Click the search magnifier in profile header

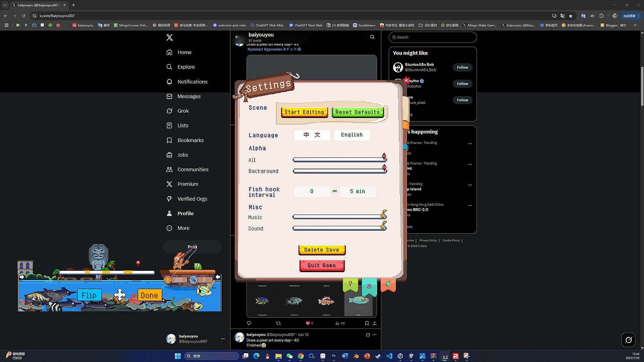pos(372,37)
